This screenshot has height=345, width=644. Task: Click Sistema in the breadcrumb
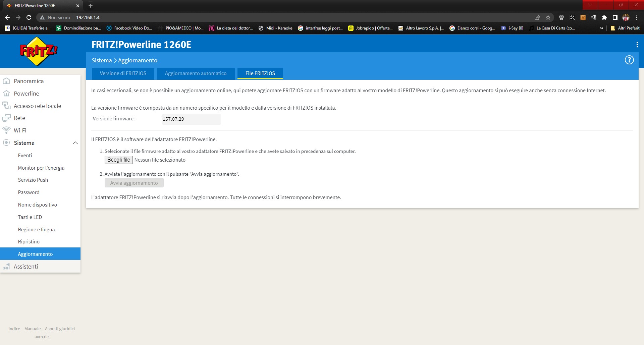coord(102,60)
